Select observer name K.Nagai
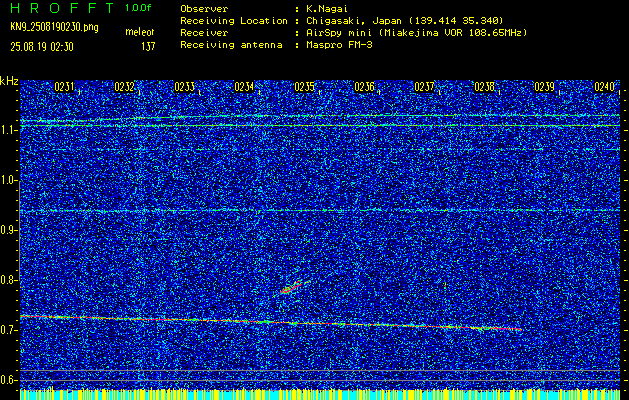 (x=327, y=9)
